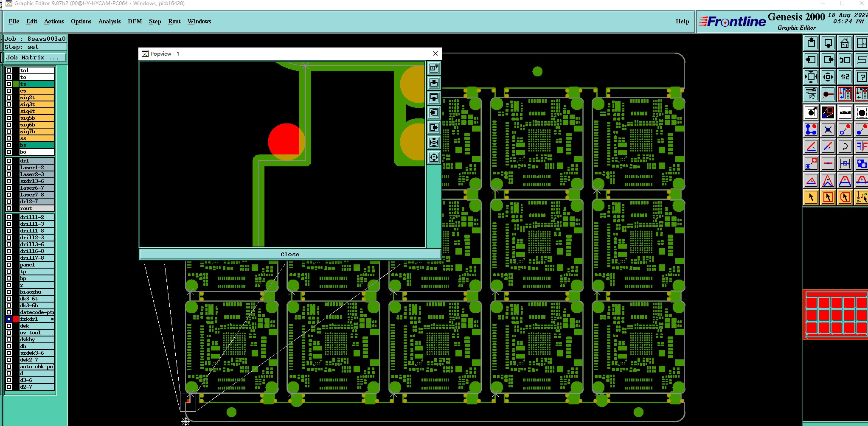This screenshot has width=868, height=426.
Task: Click the pan right icon in main toolbar
Action: click(828, 60)
